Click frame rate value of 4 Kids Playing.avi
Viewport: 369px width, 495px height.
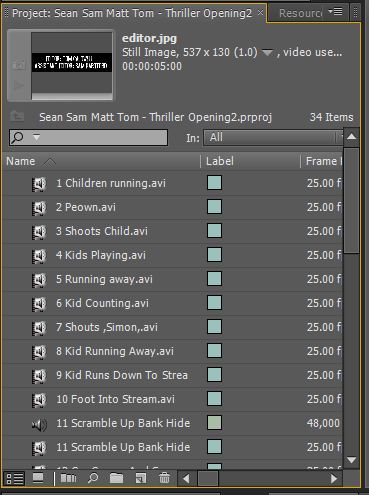tap(324, 256)
